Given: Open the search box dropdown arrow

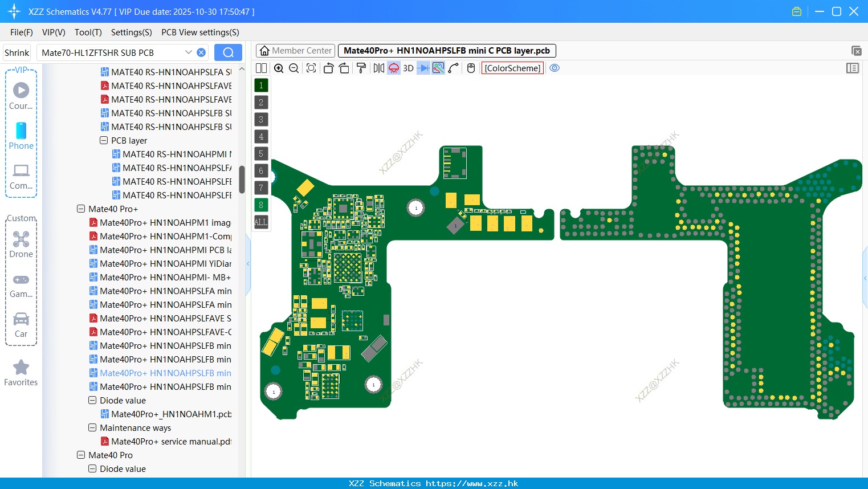Looking at the screenshot, I should [189, 52].
